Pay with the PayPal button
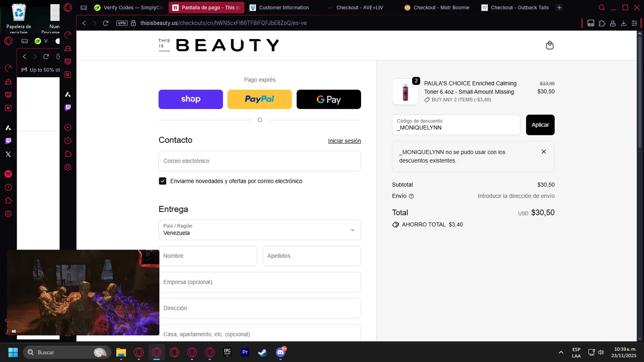Screen dimensions: 644x362 click(x=260, y=99)
